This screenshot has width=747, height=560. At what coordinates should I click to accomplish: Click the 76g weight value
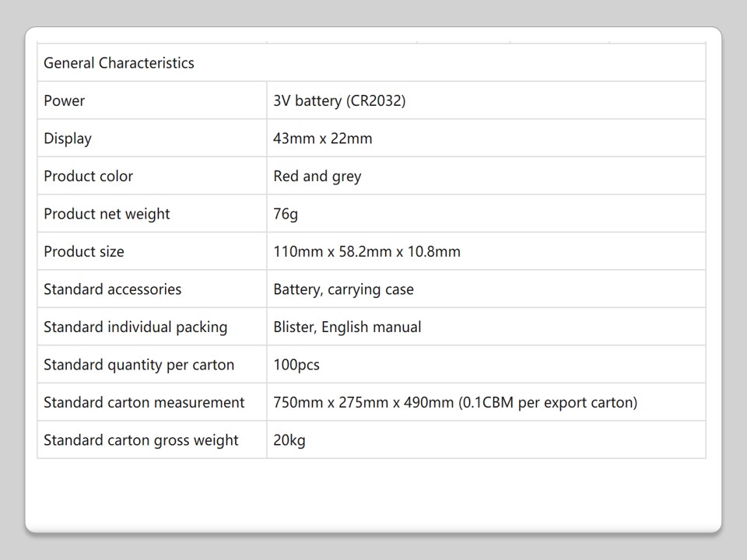[286, 214]
